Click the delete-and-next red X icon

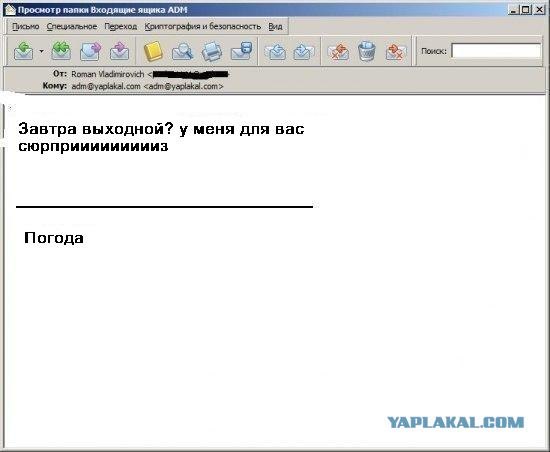click(396, 52)
